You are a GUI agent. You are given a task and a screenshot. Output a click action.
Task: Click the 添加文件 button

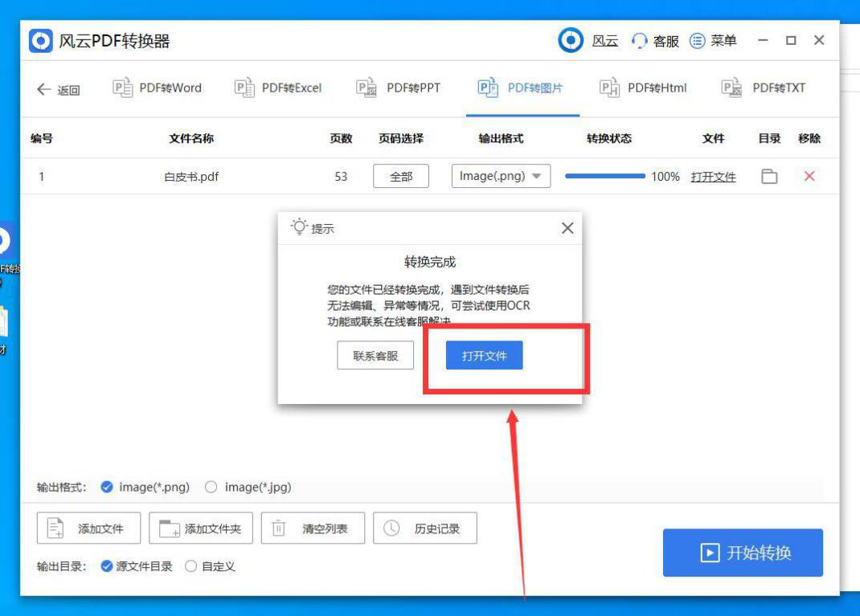(89, 528)
